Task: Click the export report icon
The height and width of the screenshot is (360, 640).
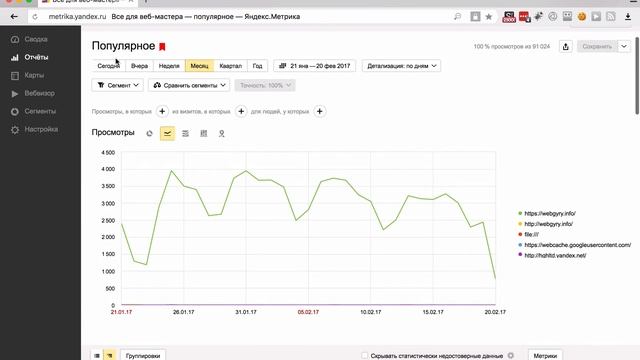Action: coord(565,47)
